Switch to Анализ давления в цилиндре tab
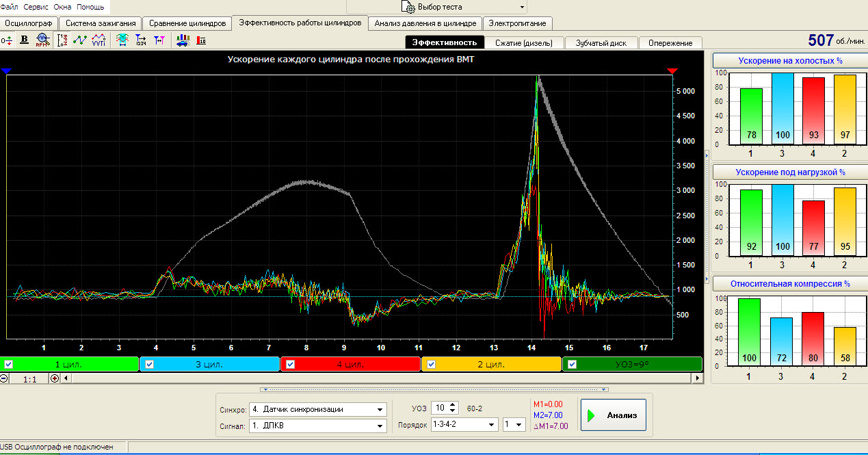868x455 pixels. (x=425, y=23)
